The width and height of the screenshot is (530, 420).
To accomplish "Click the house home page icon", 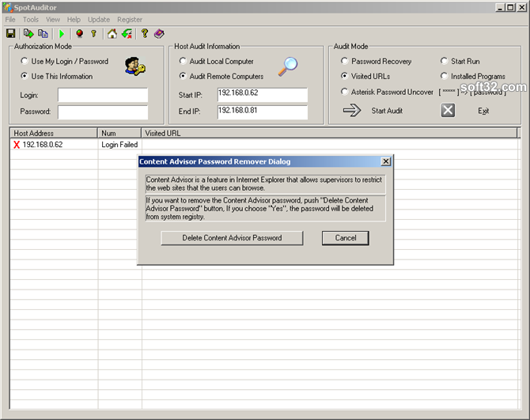I will pos(112,33).
